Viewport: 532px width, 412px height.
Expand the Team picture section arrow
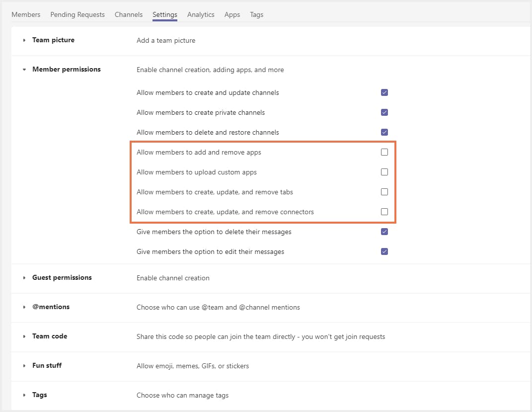pyautogui.click(x=24, y=40)
